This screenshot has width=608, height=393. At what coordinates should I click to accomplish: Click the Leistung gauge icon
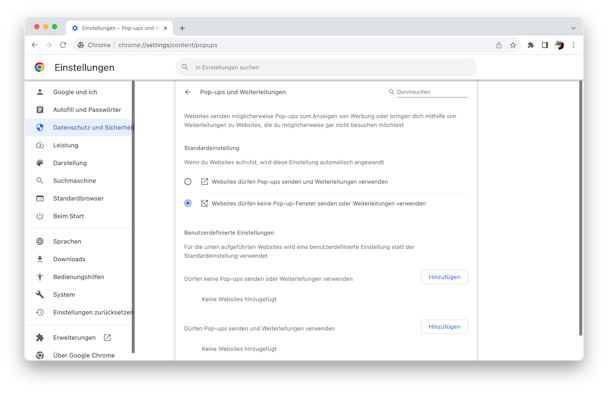[x=40, y=145]
